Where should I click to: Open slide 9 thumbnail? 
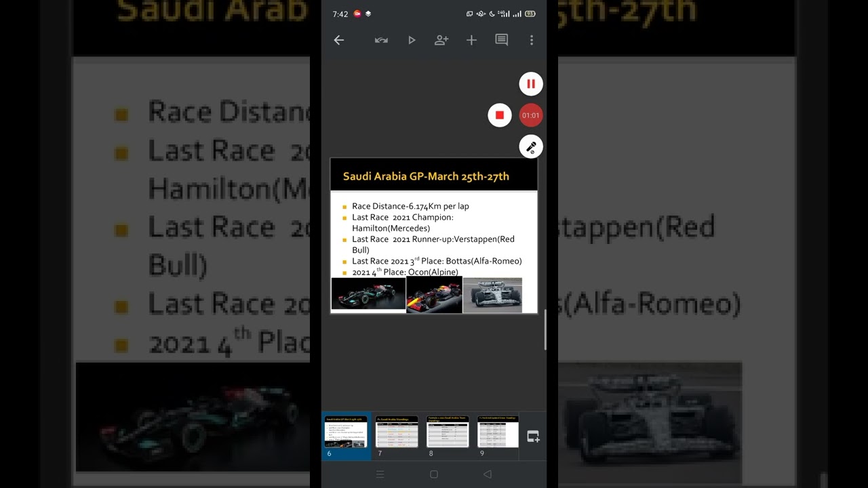(x=498, y=432)
